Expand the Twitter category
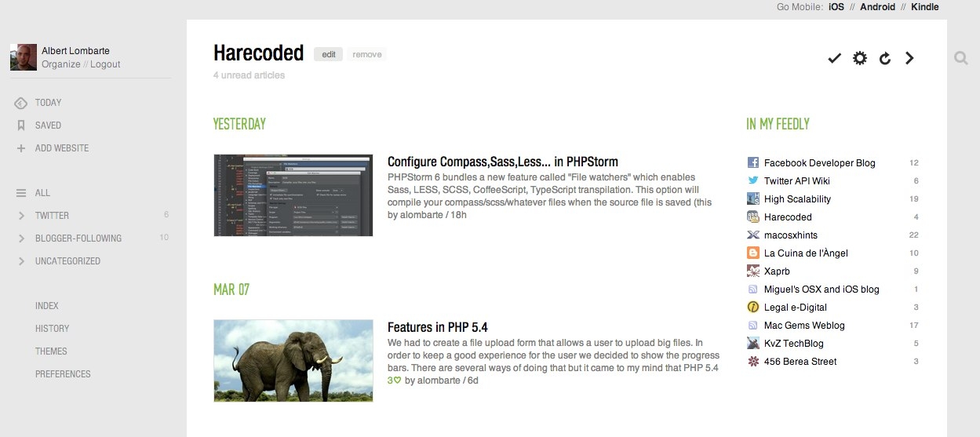This screenshot has width=980, height=437. 21,216
